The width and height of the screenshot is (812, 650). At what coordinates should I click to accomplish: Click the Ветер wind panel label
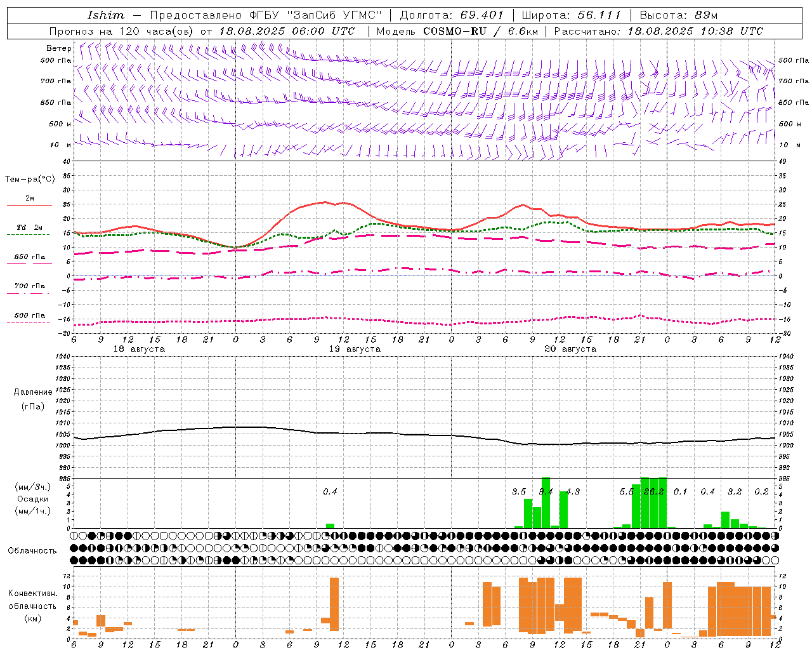click(58, 48)
